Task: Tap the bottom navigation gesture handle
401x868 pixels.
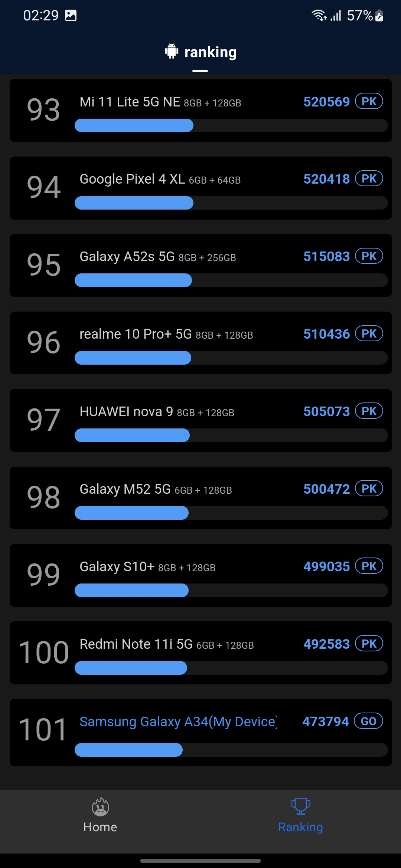Action: pyautogui.click(x=200, y=861)
